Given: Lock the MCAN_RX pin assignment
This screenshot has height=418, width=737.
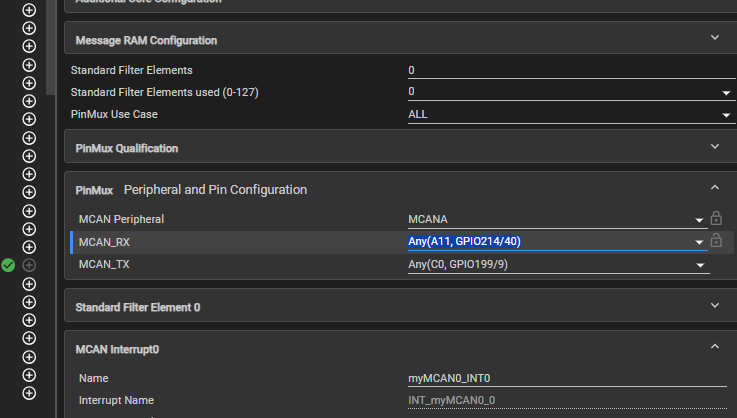Looking at the screenshot, I should 716,240.
